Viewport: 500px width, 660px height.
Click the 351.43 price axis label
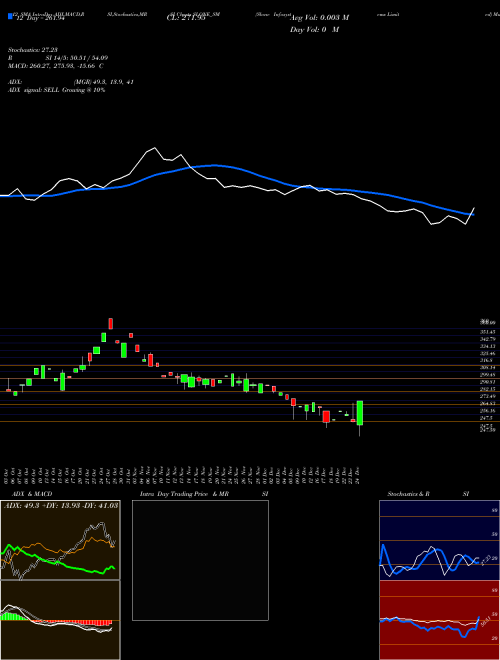click(488, 332)
